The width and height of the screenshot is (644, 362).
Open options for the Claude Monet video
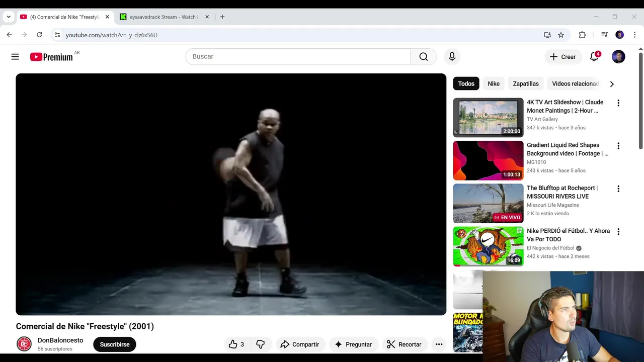[618, 103]
